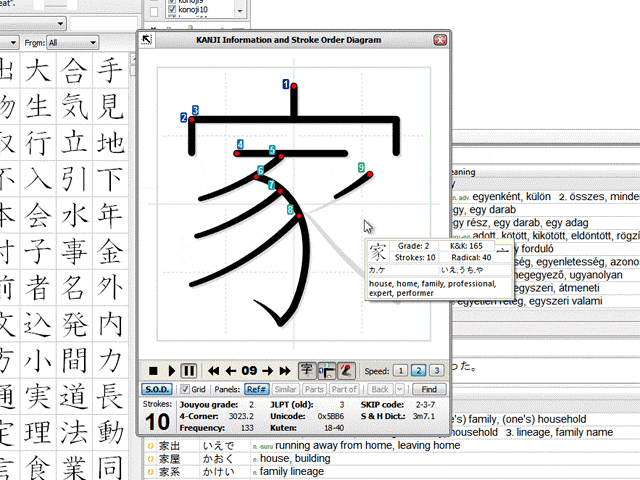This screenshot has height=480, width=640.
Task: Select kanji 動 in the grid
Action: click(110, 432)
